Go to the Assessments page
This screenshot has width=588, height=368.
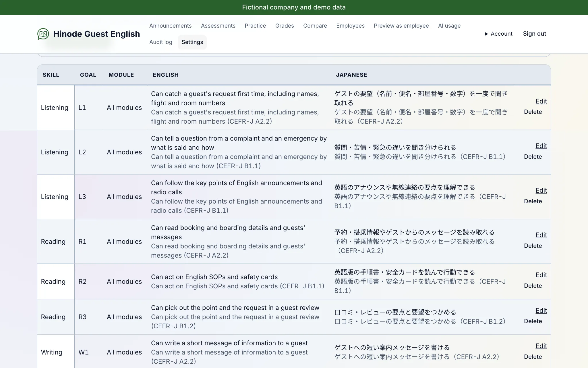point(218,26)
